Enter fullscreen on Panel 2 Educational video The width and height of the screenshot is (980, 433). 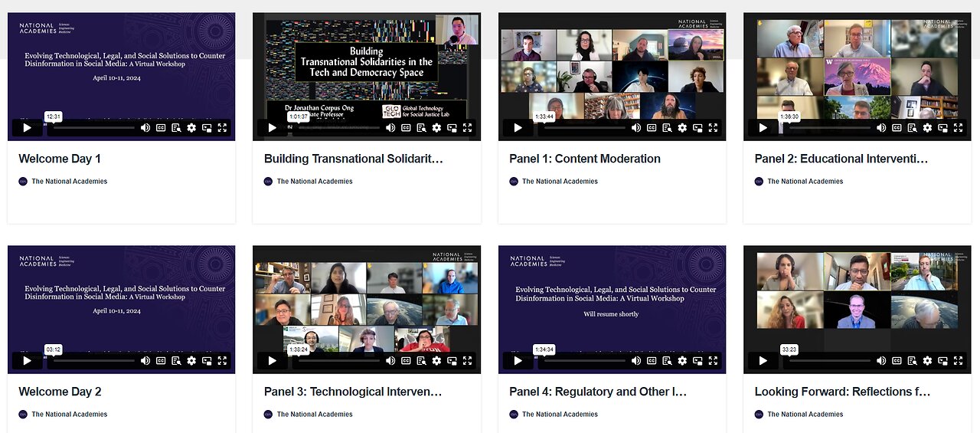click(958, 128)
